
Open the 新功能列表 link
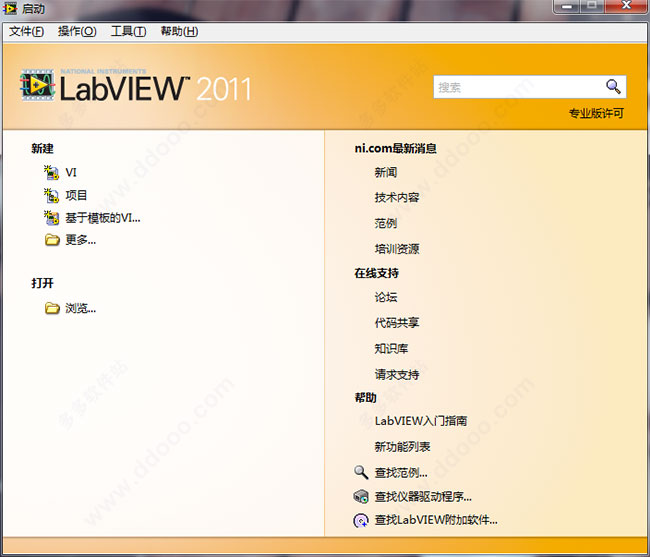(x=403, y=447)
